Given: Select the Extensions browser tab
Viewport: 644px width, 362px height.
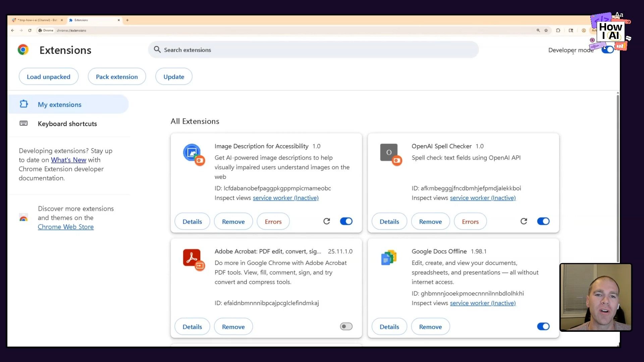Looking at the screenshot, I should click(95, 20).
